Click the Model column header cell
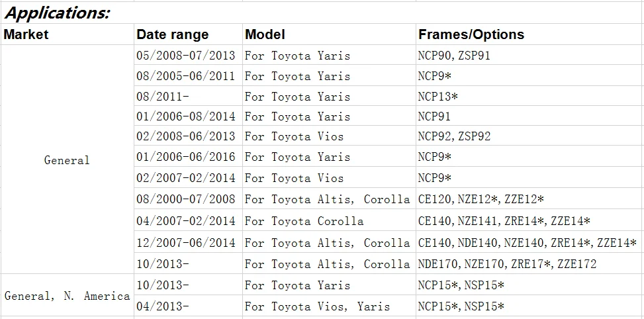The width and height of the screenshot is (644, 319). [329, 34]
